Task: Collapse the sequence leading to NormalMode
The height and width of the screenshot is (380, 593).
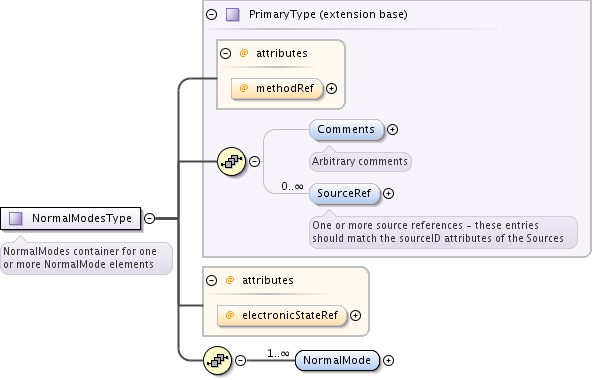Action: tap(241, 360)
